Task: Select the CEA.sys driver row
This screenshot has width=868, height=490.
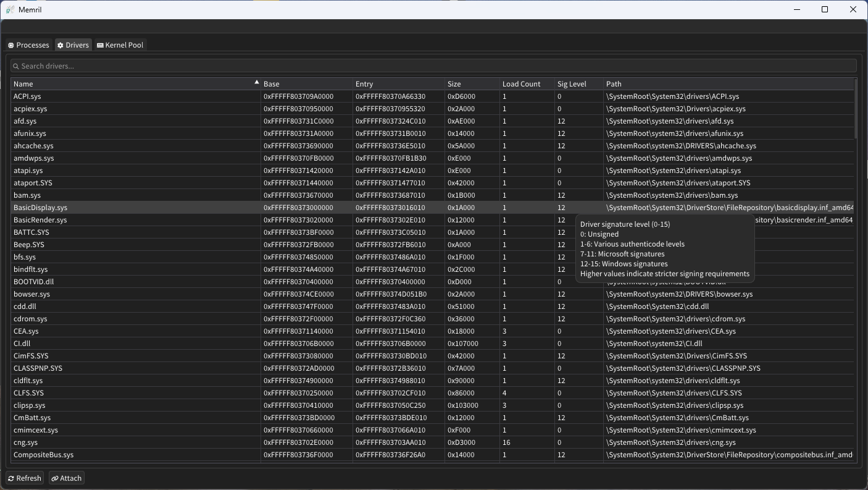Action: 432,331
